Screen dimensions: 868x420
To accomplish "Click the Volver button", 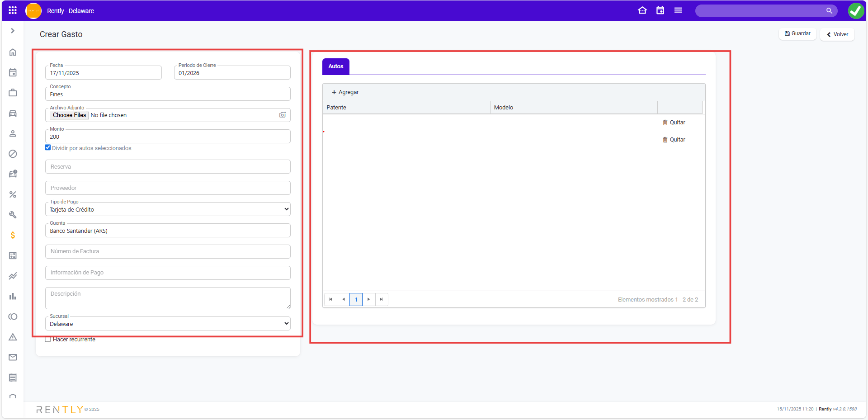I will pos(837,34).
